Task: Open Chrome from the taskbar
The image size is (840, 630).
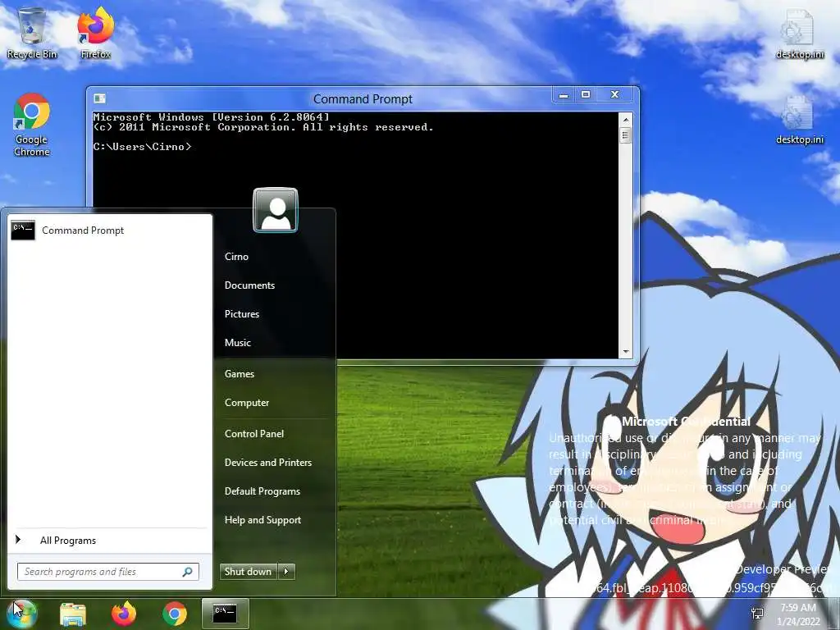Action: tap(175, 614)
